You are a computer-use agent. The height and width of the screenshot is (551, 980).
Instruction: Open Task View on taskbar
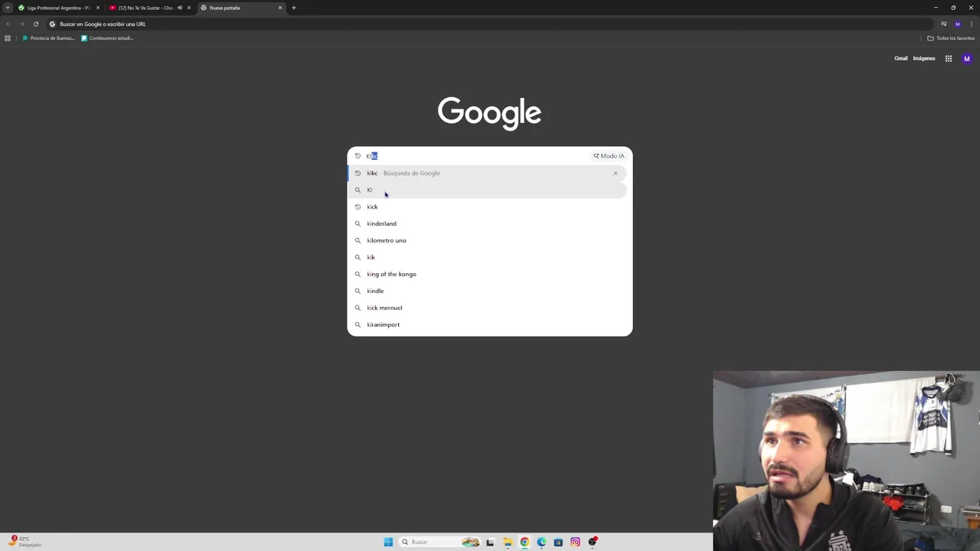click(490, 542)
